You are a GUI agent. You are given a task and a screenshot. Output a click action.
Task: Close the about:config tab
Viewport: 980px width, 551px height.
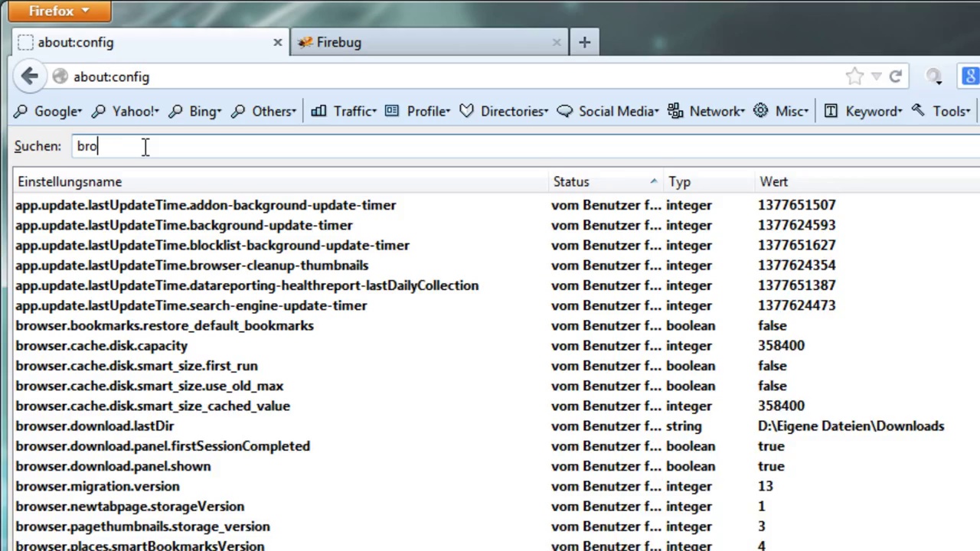[277, 43]
